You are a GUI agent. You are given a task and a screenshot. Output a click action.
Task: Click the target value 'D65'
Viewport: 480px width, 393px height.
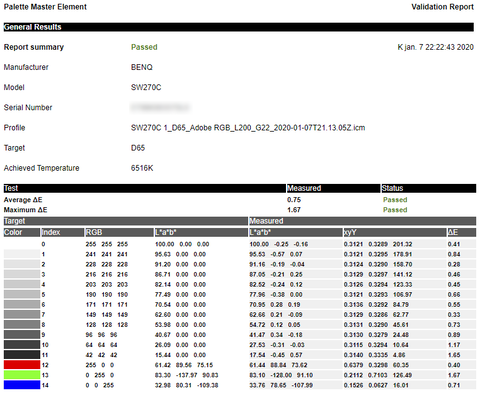pyautogui.click(x=138, y=148)
